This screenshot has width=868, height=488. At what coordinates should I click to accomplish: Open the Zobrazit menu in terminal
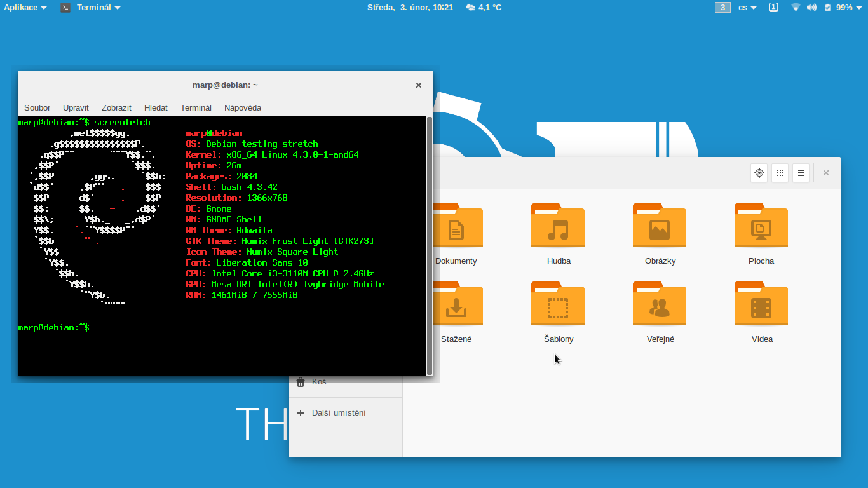[116, 108]
